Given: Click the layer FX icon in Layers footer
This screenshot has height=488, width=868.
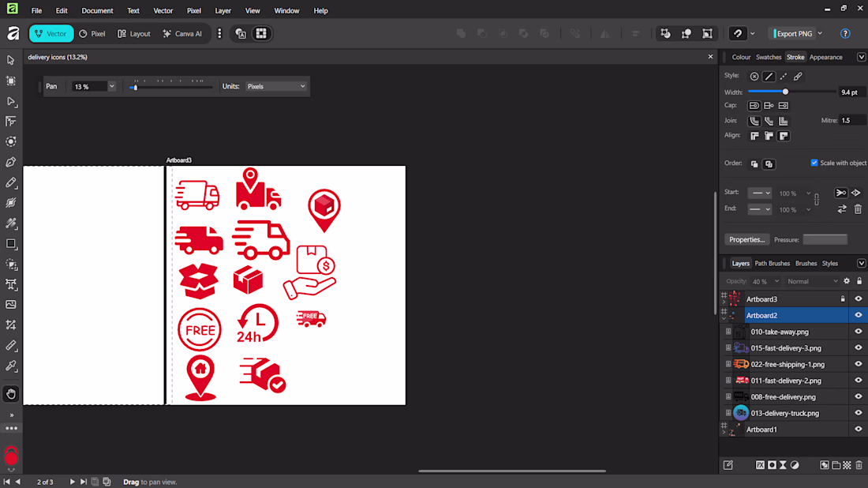Looking at the screenshot, I should tap(760, 465).
